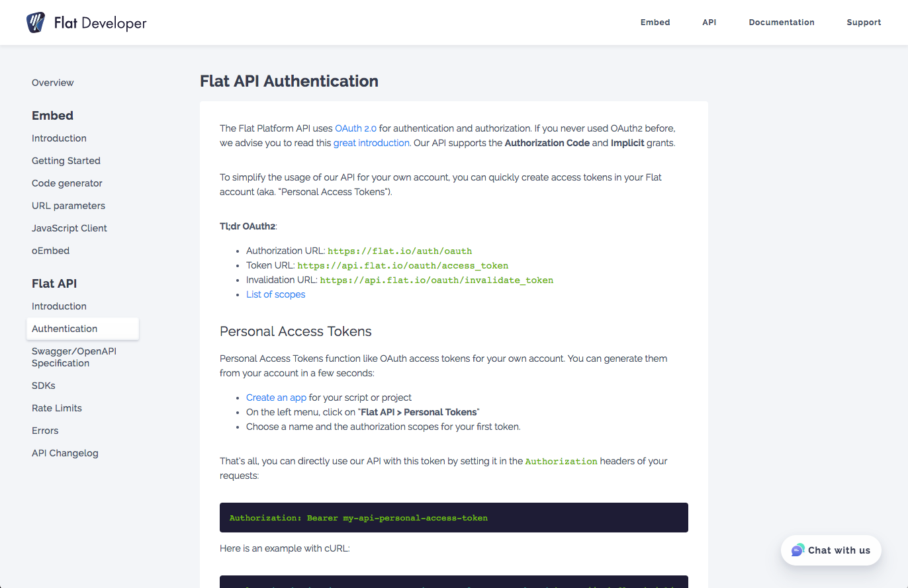Image resolution: width=908 pixels, height=588 pixels.
Task: Click the Authorization Bearer code block
Action: (x=454, y=518)
